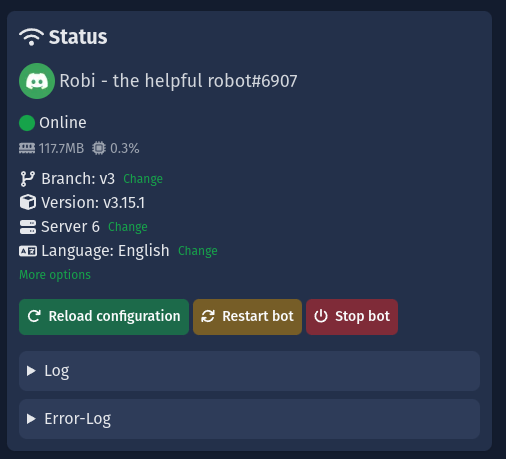Image resolution: width=506 pixels, height=459 pixels.
Task: Restart the bot
Action: tap(247, 317)
